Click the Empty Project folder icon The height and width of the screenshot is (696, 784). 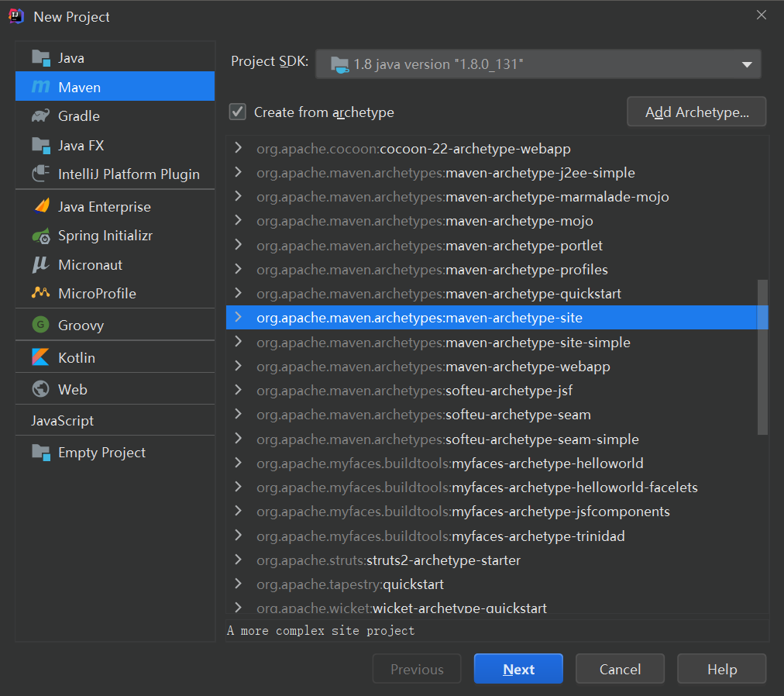[41, 453]
